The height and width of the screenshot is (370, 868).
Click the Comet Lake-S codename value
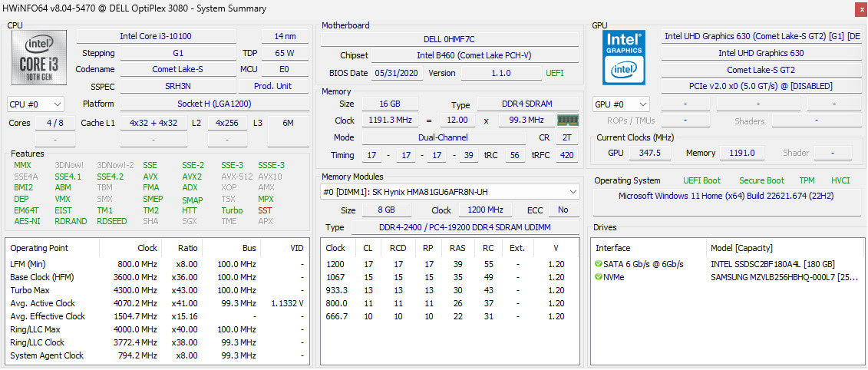click(x=178, y=69)
